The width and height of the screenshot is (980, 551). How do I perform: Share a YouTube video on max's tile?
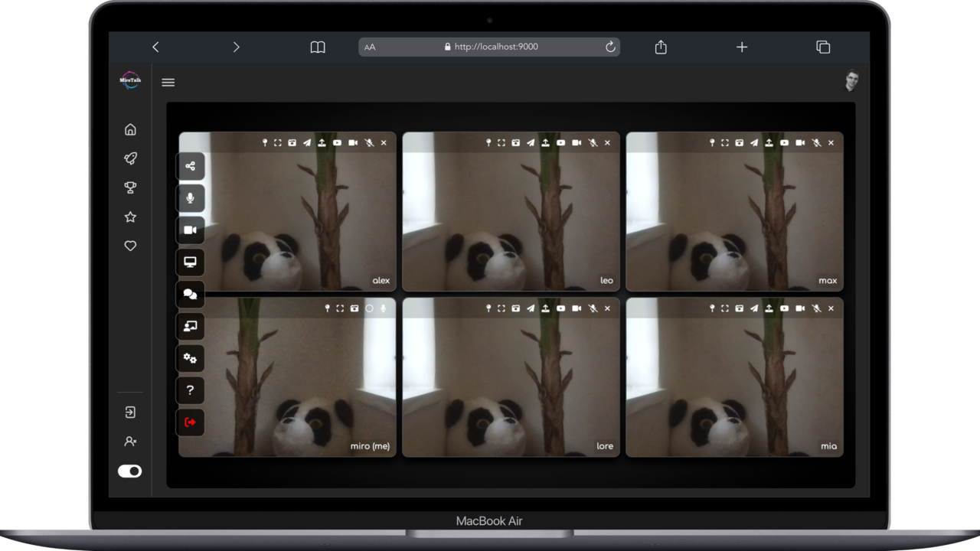click(785, 142)
